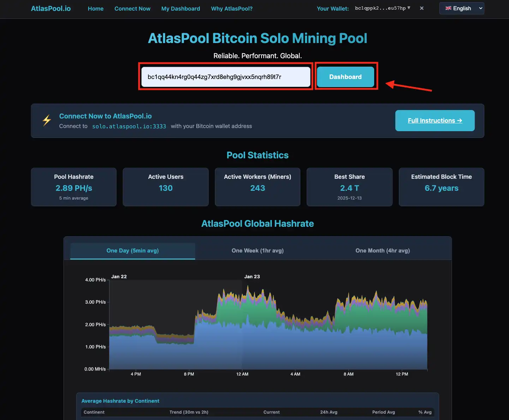509x420 pixels.
Task: Click the UK flag language icon
Action: [448, 8]
